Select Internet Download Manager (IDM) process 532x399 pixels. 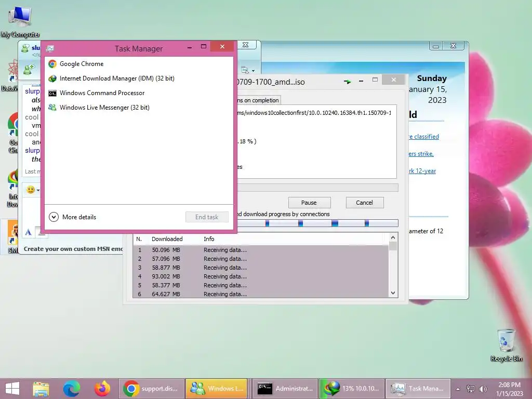[x=139, y=78]
